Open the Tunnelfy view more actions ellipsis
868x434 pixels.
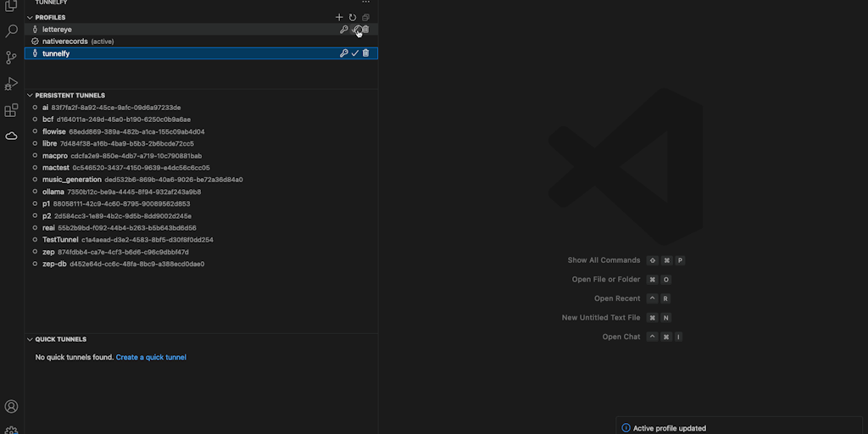[x=366, y=3]
